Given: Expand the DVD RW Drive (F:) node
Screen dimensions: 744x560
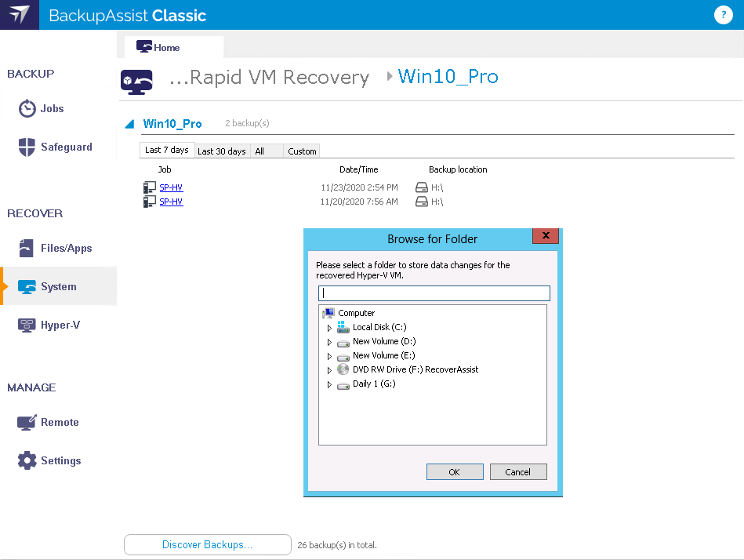Looking at the screenshot, I should 329,370.
